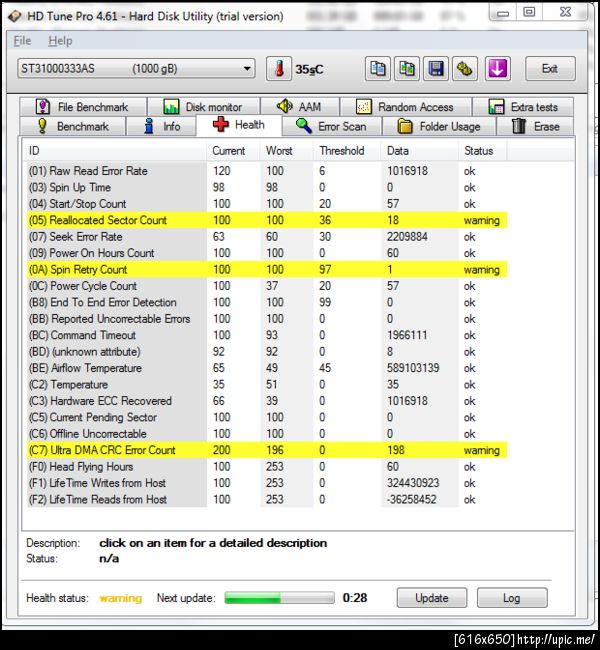Screen dimensions: 600x650
Task: Click the Data column header
Action: (x=420, y=150)
